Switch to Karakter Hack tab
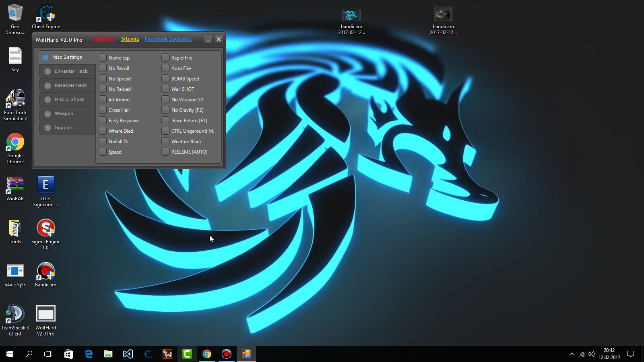This screenshot has width=644, height=362. (x=68, y=85)
